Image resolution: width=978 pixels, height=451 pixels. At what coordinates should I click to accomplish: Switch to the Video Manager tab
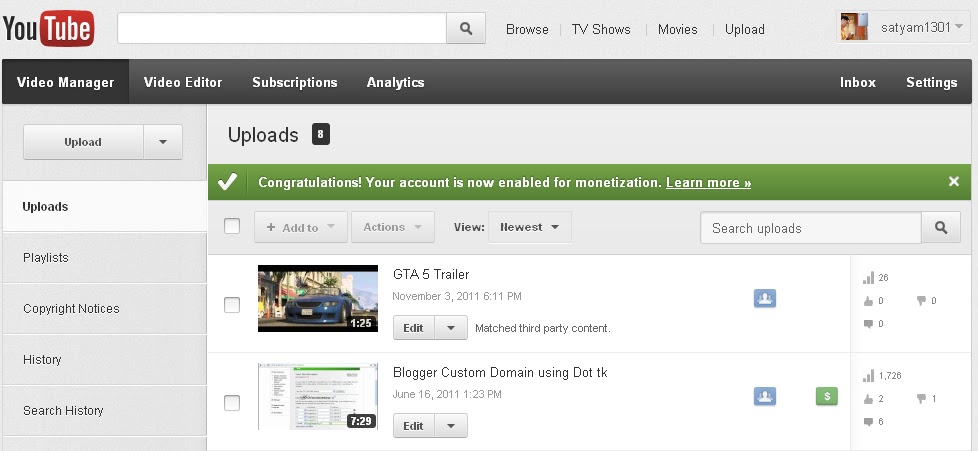pyautogui.click(x=65, y=82)
